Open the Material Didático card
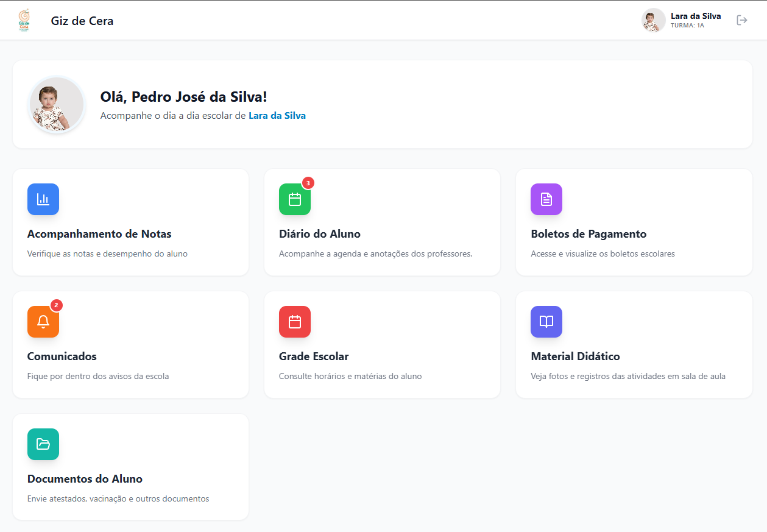The image size is (767, 532). pyautogui.click(x=634, y=345)
